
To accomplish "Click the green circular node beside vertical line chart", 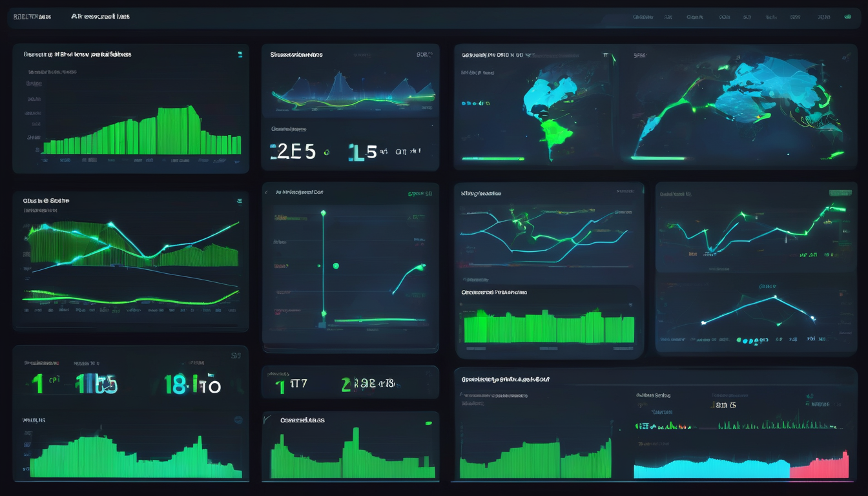I will 335,265.
